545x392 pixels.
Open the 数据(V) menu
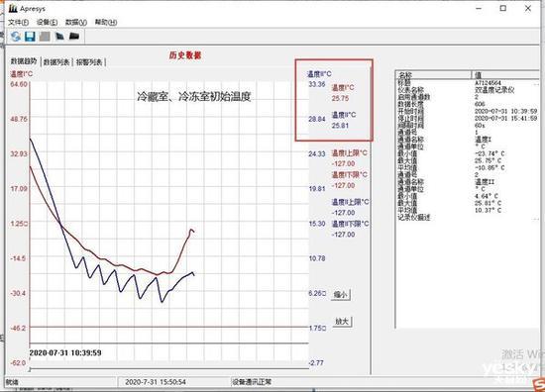76,22
